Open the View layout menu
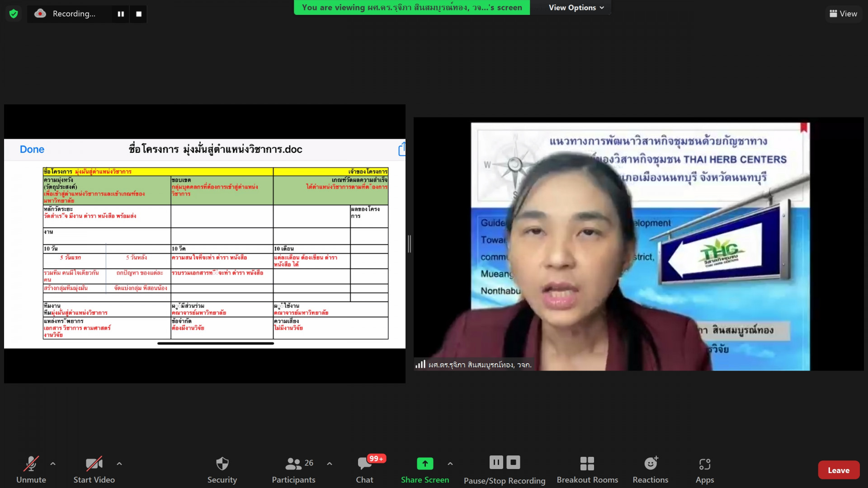This screenshot has width=868, height=488. coord(843,14)
